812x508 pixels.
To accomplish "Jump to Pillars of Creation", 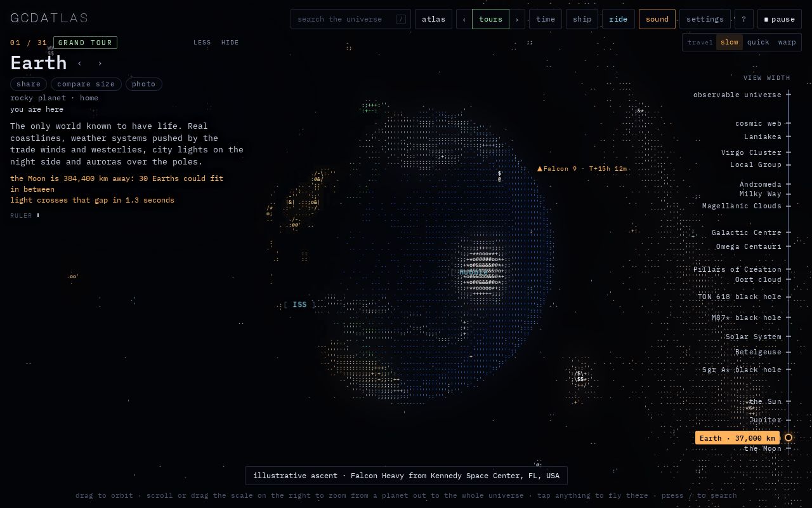I will click(x=737, y=269).
